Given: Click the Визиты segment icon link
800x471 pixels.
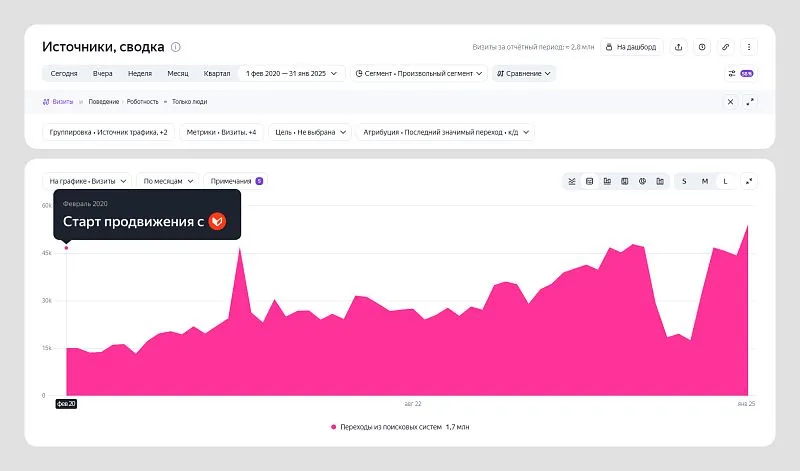Looking at the screenshot, I should (x=58, y=102).
